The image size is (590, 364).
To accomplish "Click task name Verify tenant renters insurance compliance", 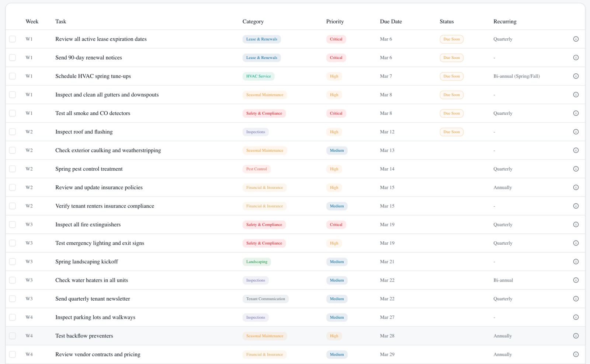I will click(x=105, y=206).
